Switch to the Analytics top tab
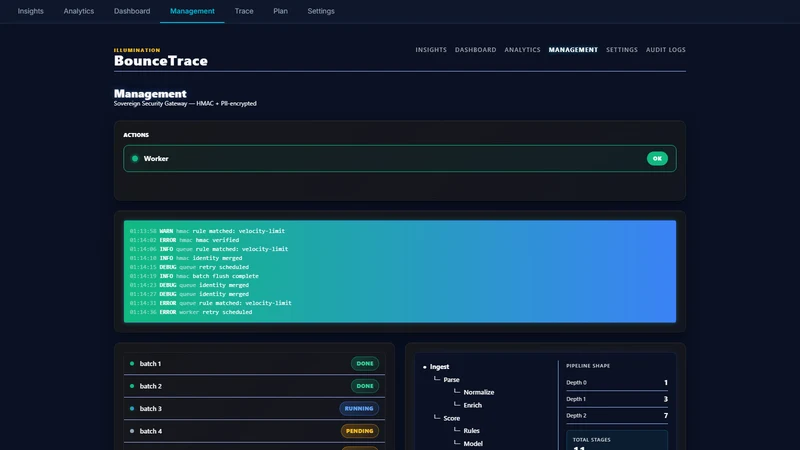The height and width of the screenshot is (450, 800). click(79, 11)
